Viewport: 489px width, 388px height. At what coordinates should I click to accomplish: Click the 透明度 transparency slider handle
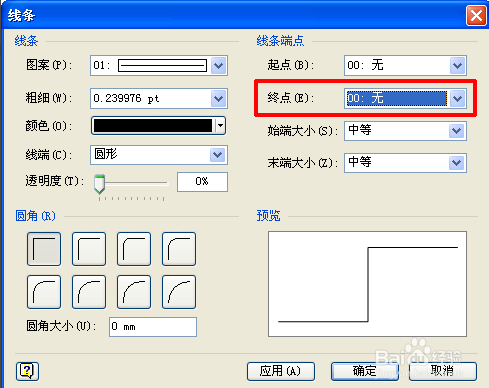pyautogui.click(x=99, y=184)
